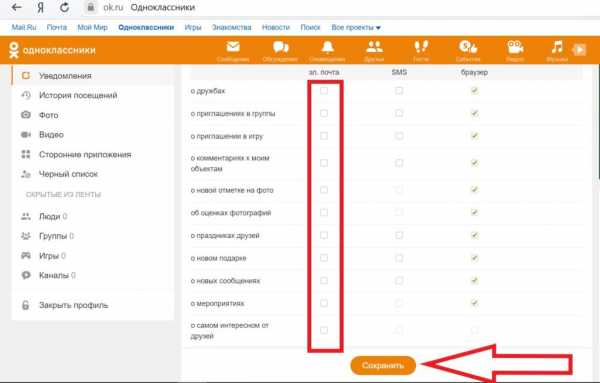Screen dimensions: 600x383
Task: Click the Игры gamepad icon
Action: pyautogui.click(x=26, y=256)
